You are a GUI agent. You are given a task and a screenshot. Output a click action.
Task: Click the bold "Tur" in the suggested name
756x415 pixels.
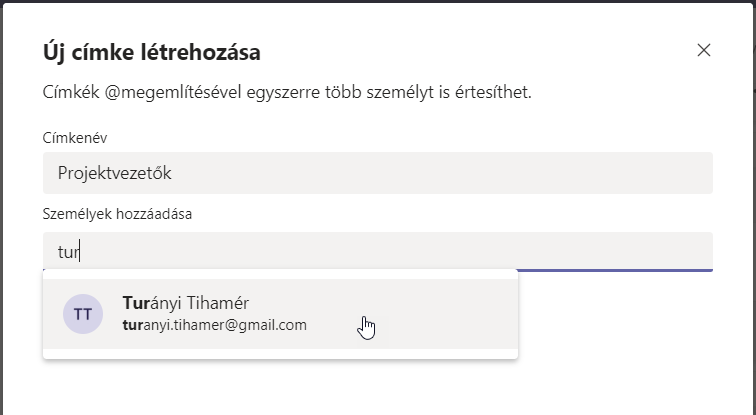tap(135, 302)
